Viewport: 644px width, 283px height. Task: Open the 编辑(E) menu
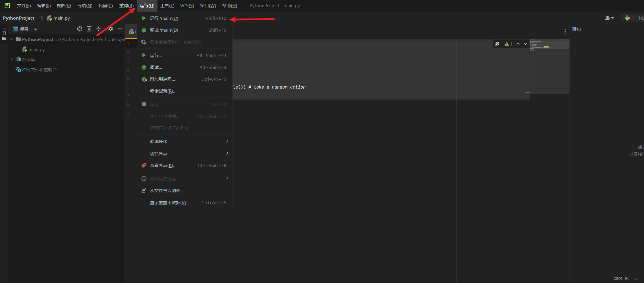(x=44, y=6)
